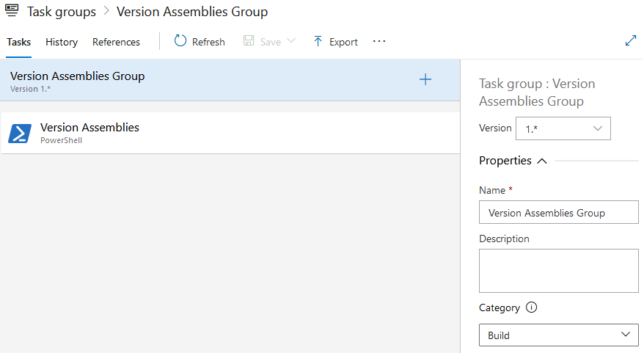
Task: Click the Export upload arrow icon
Action: (318, 41)
